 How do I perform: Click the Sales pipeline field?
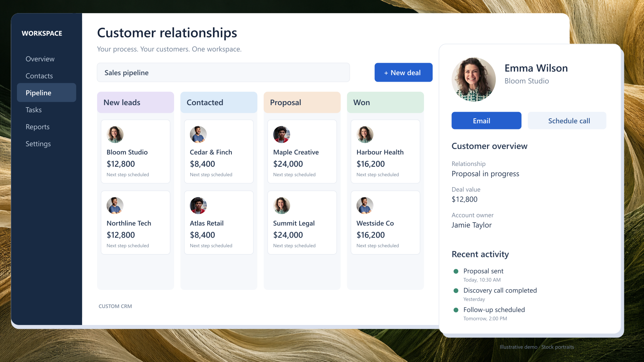[223, 72]
